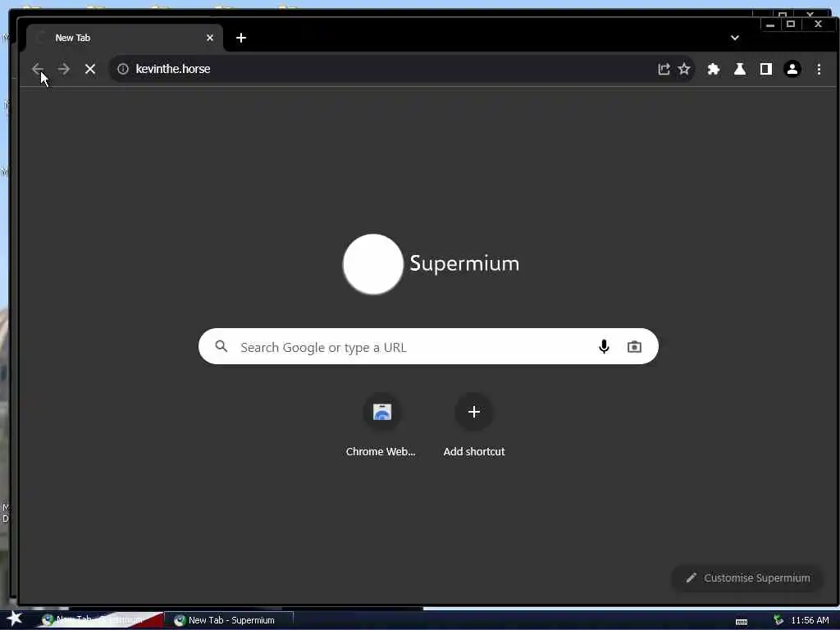Click the Supermium logo circle
This screenshot has height=630, width=840.
[x=373, y=264]
